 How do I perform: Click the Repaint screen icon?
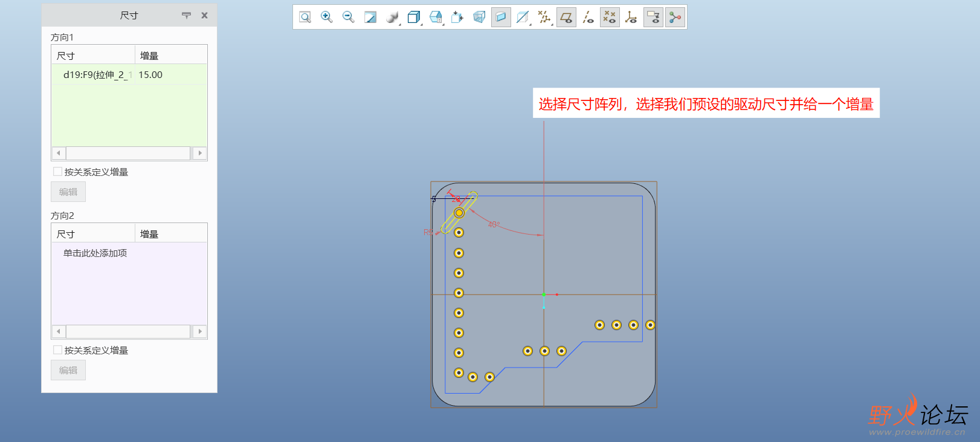pos(370,18)
